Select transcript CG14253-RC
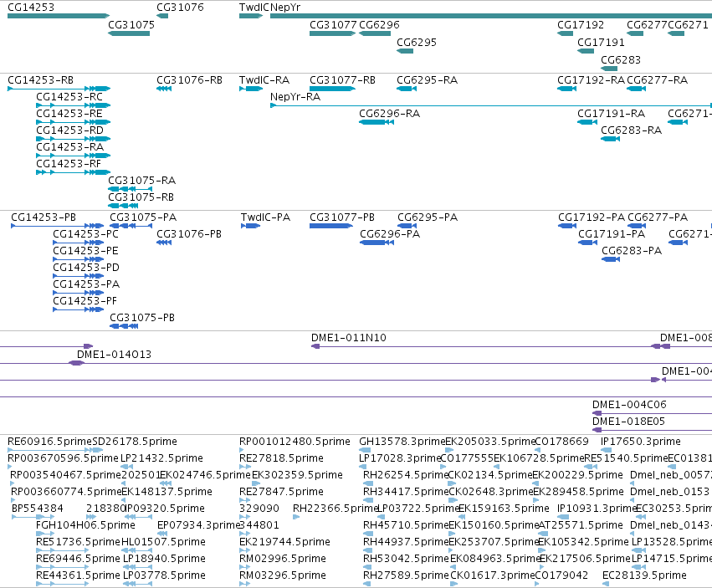The width and height of the screenshot is (712, 588). (73, 105)
